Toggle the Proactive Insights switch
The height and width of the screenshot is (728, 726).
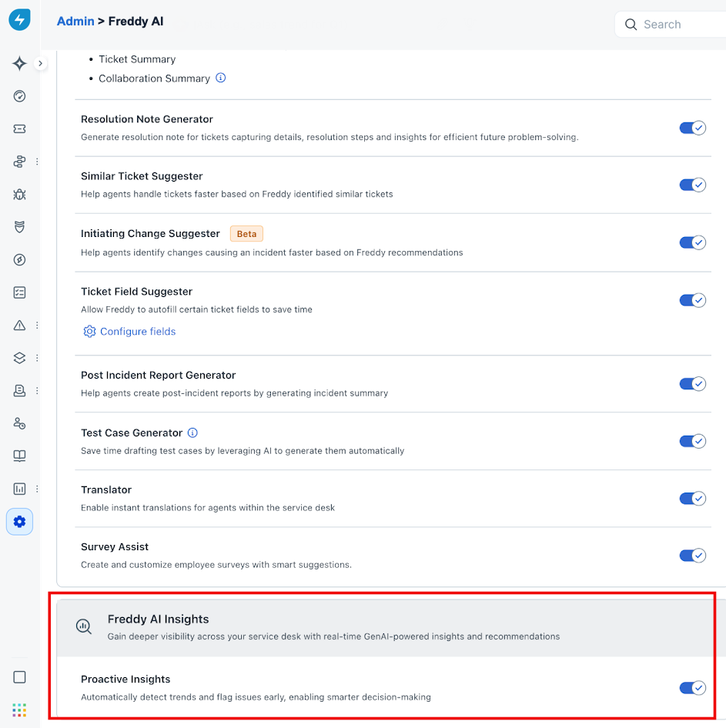coord(693,688)
